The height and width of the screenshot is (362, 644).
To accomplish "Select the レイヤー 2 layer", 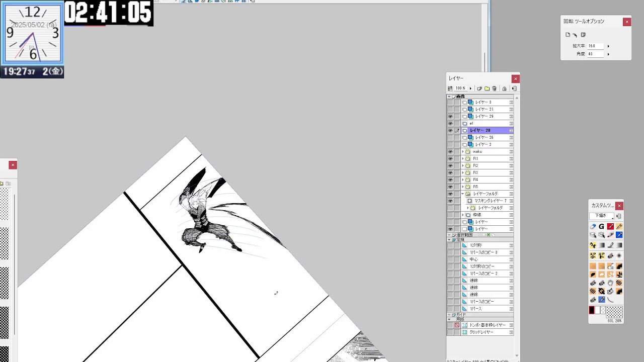I will 487,144.
